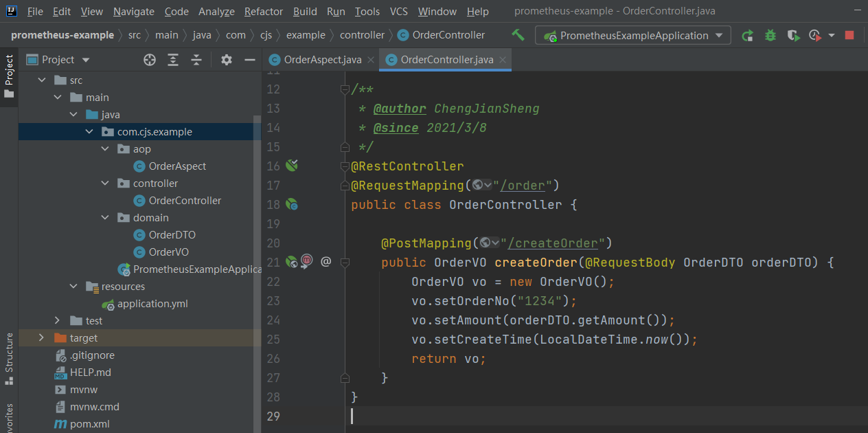Collapse the domain package node
Screen dimensions: 868x433
coord(105,218)
